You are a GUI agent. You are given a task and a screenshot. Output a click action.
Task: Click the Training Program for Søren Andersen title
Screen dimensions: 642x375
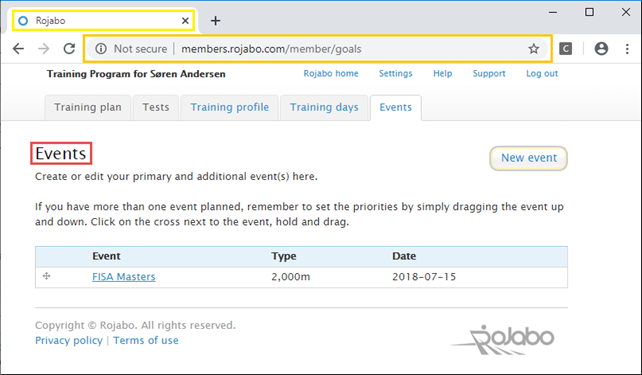pos(136,74)
